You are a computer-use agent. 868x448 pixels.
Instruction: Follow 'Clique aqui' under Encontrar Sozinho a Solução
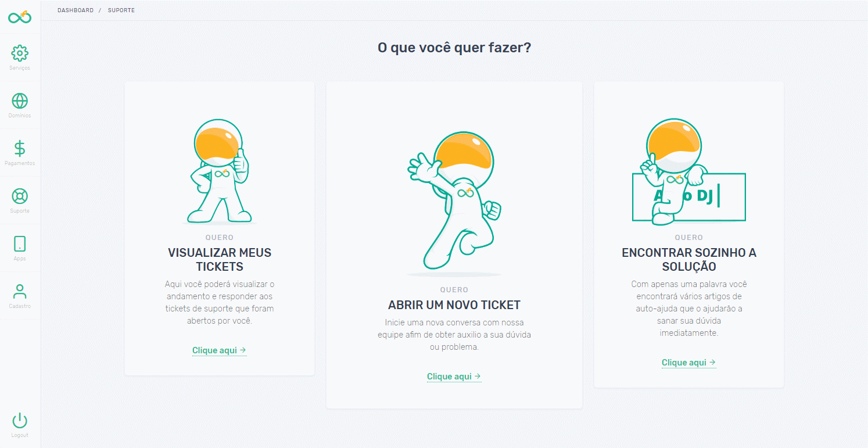click(x=688, y=363)
